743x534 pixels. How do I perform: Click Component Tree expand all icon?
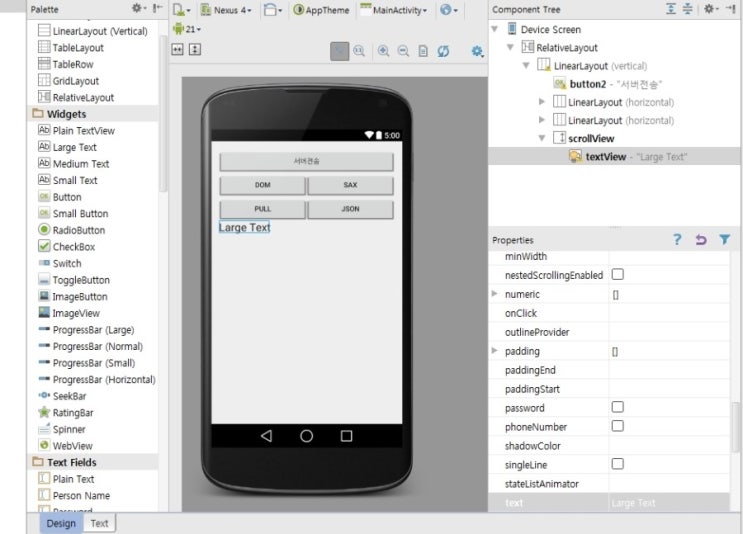pyautogui.click(x=671, y=9)
